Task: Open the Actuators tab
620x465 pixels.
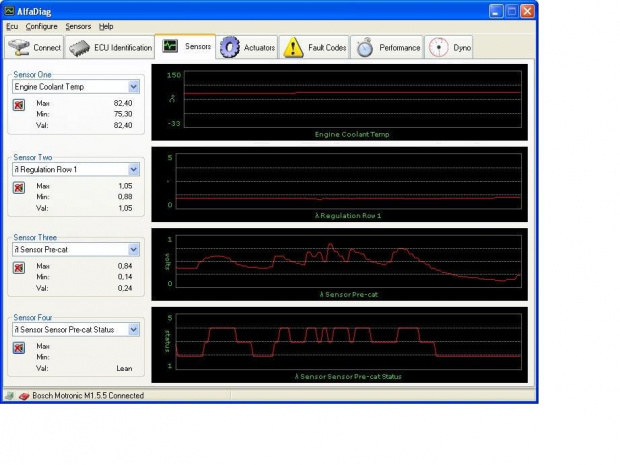Action: pyautogui.click(x=248, y=47)
